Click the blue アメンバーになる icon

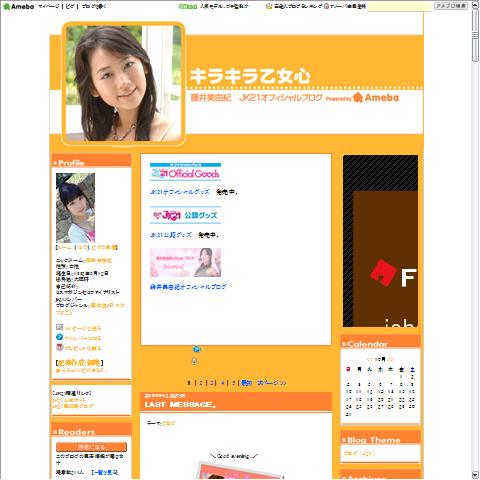(59, 337)
